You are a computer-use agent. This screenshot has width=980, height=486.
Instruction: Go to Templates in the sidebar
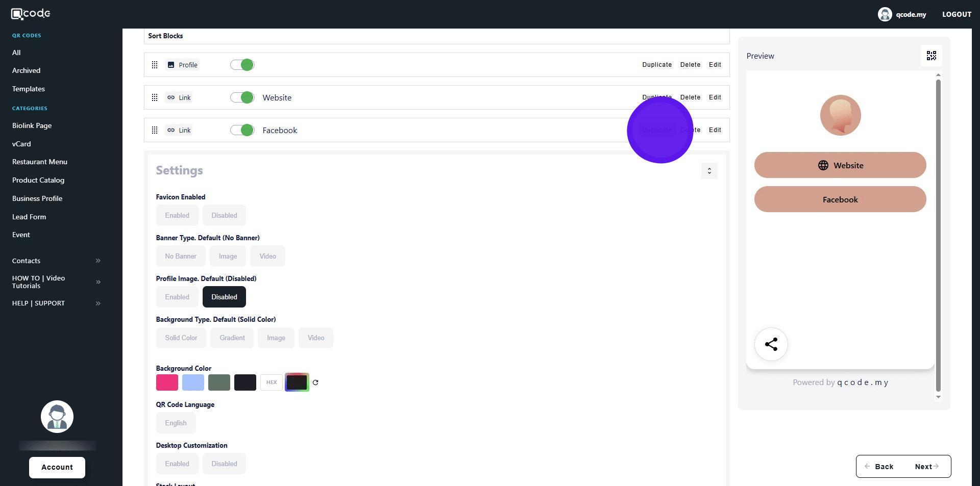coord(29,89)
